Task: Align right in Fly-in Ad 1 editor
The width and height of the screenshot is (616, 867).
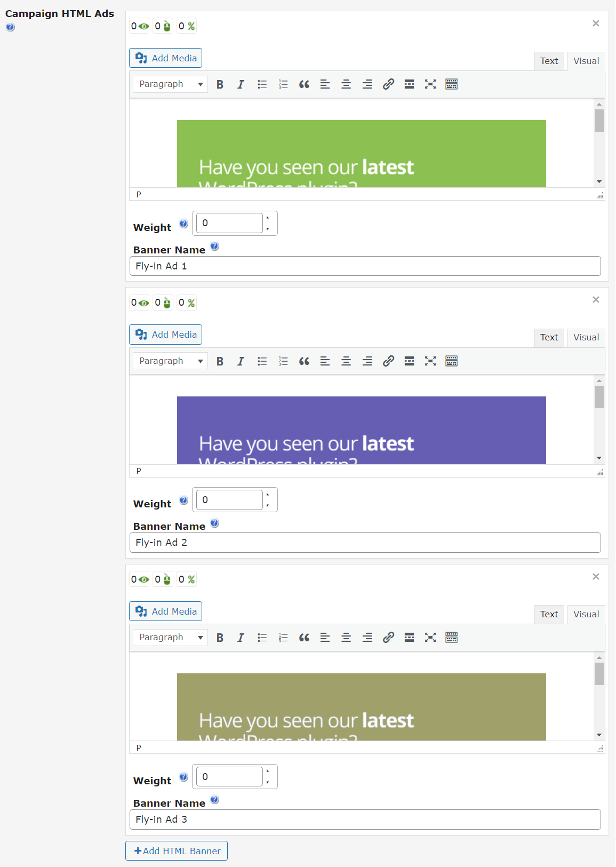Action: tap(367, 84)
